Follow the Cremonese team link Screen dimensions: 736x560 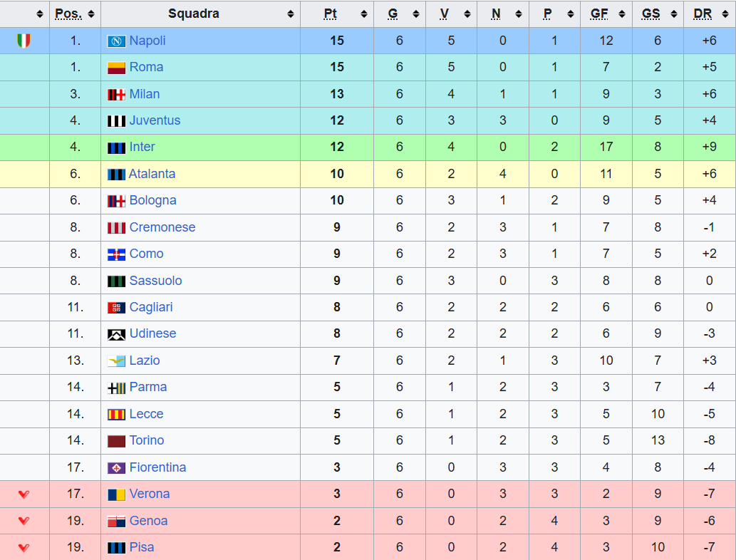(162, 227)
